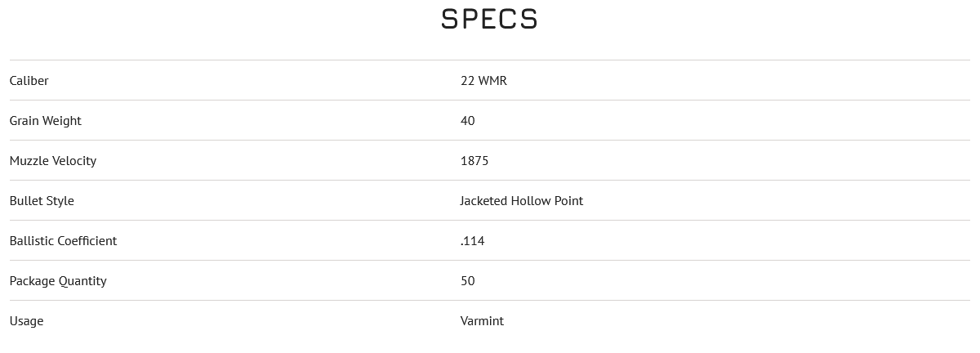Click the 22 WMR caliber value
The width and height of the screenshot is (980, 353).
[x=483, y=80]
